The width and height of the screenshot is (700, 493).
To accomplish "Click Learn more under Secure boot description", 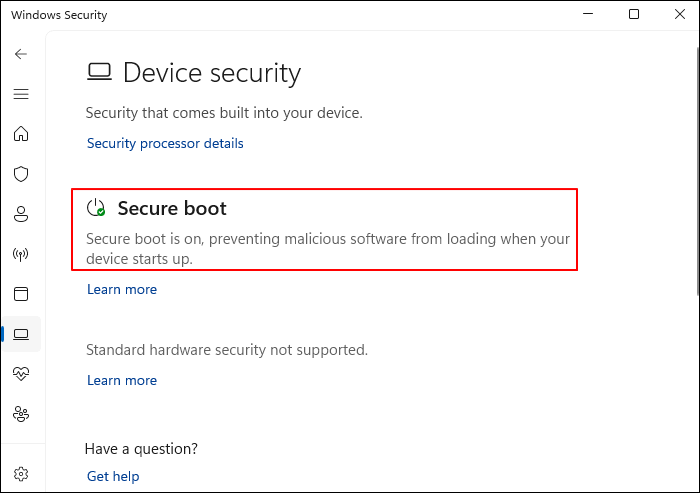I will [122, 289].
